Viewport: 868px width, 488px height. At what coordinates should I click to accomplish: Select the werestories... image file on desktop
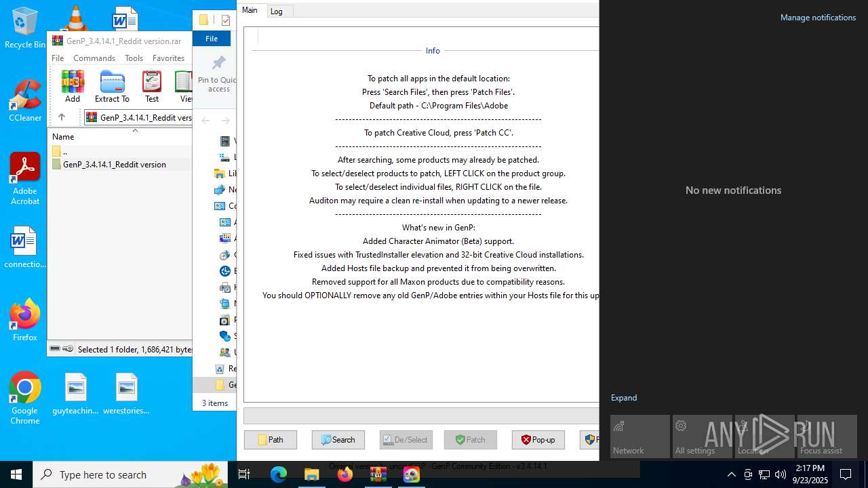click(x=126, y=394)
